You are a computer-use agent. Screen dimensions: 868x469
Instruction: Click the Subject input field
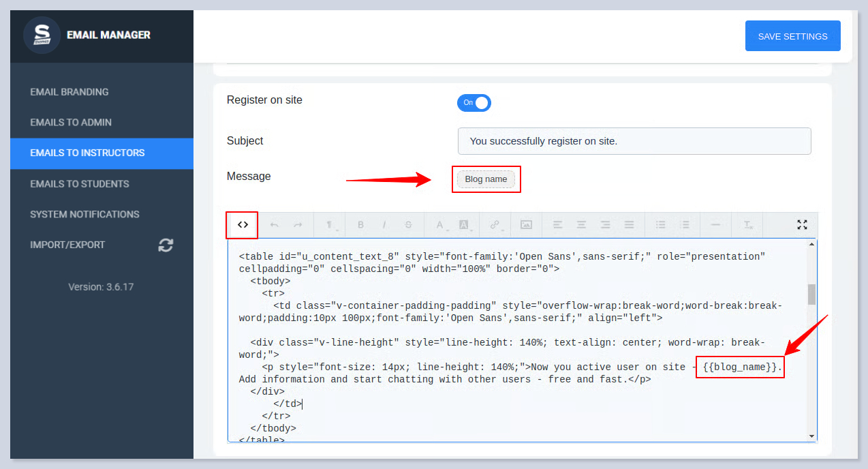point(634,141)
